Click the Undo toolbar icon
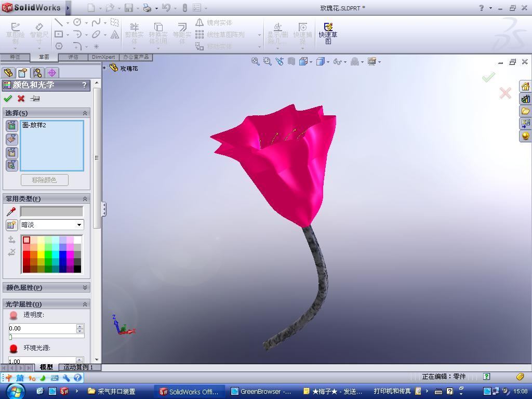 166,8
